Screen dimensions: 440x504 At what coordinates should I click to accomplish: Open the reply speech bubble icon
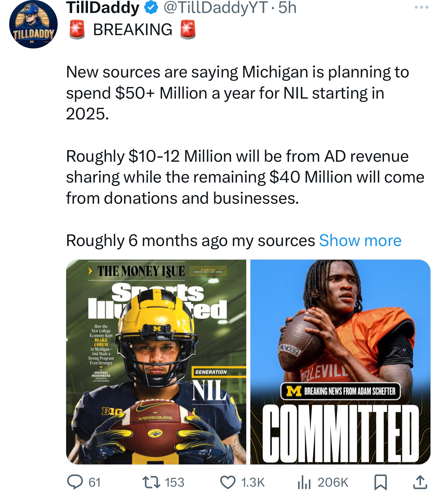tap(75, 482)
